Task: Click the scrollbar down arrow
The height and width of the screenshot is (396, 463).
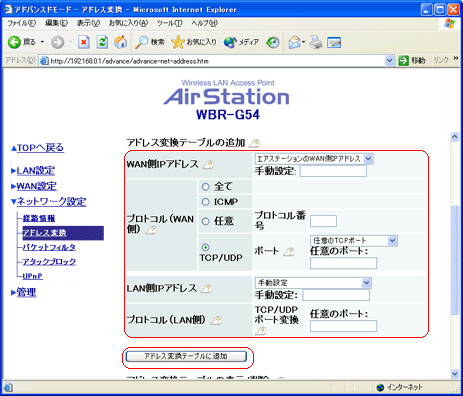Action: 455,374
